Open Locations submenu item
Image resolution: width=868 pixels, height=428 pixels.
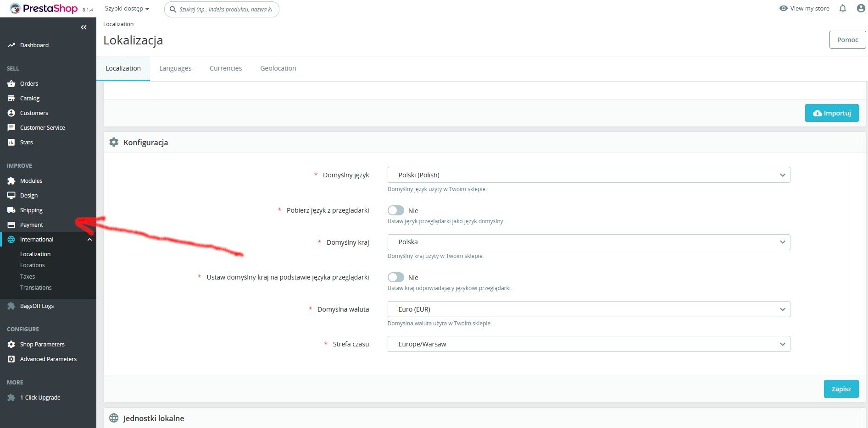tap(33, 265)
